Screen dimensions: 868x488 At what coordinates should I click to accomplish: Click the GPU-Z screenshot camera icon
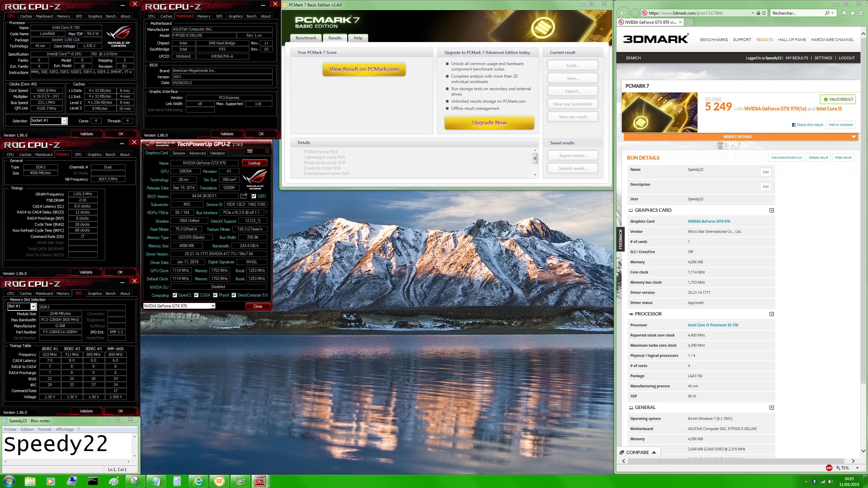coord(250,151)
